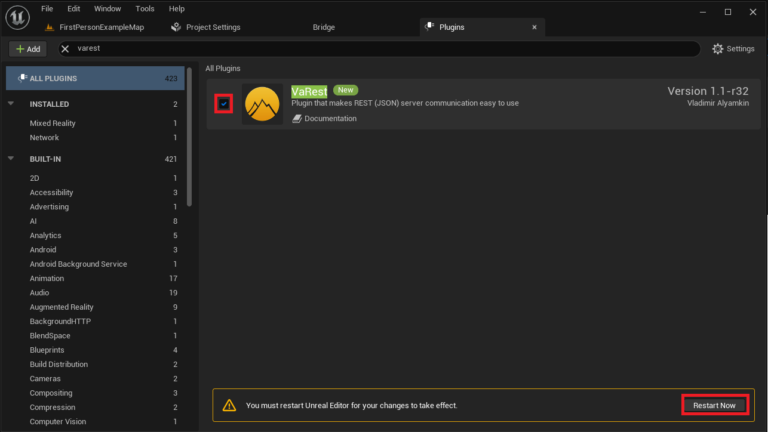Image resolution: width=768 pixels, height=432 pixels.
Task: Click the VaRest plugin name
Action: [309, 92]
